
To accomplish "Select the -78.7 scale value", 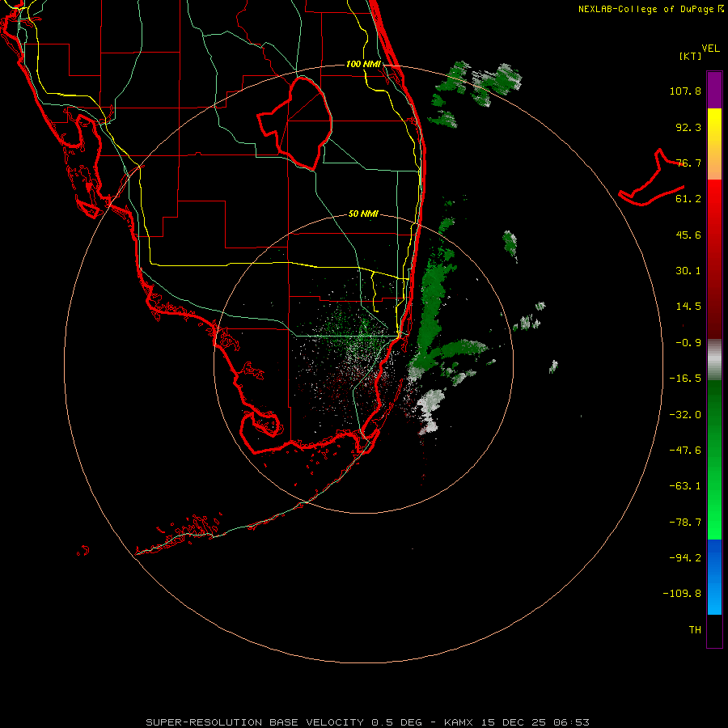I will (685, 523).
